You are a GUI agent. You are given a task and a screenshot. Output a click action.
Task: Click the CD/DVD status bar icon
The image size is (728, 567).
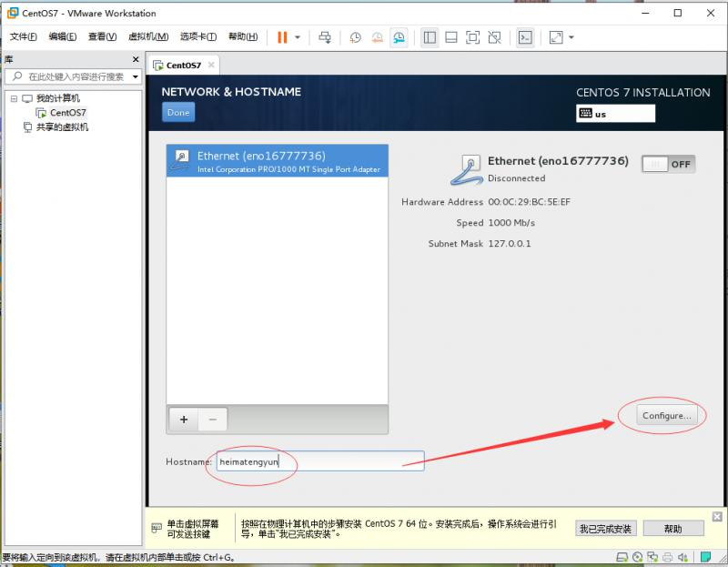[638, 557]
